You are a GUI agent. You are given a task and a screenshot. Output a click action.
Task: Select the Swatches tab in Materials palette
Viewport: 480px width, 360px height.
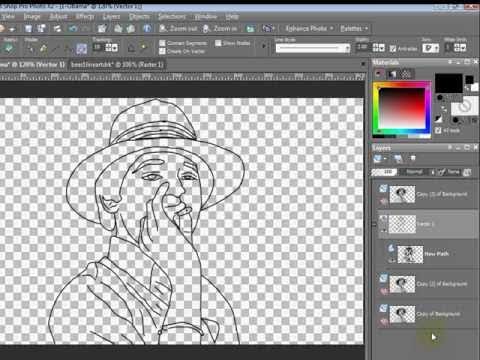[405, 74]
